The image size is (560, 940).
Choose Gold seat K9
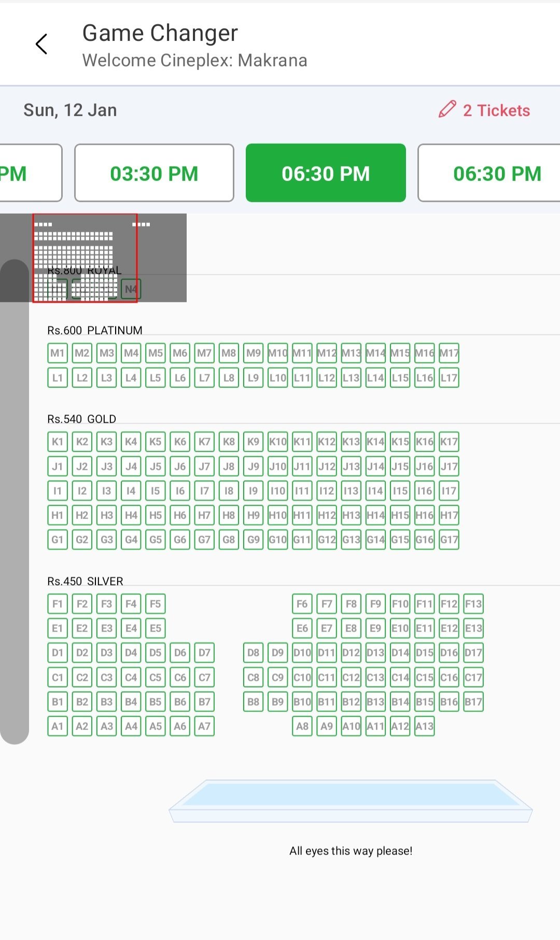(x=254, y=442)
